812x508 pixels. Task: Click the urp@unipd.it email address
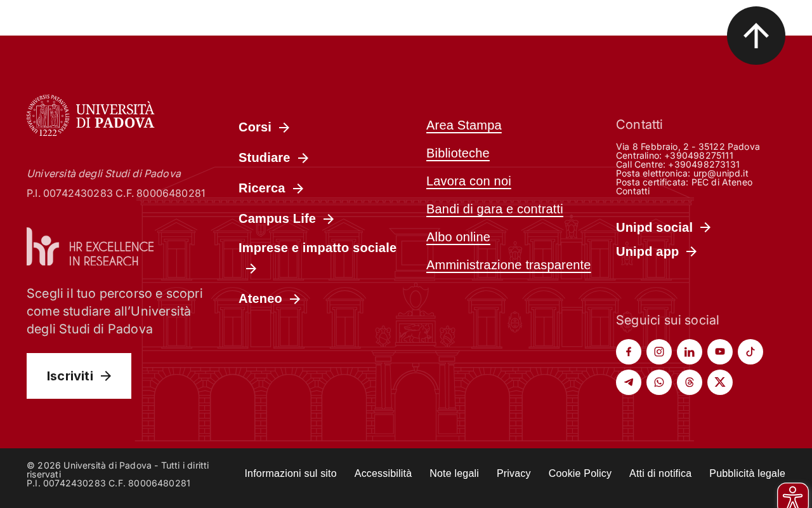pos(721,173)
